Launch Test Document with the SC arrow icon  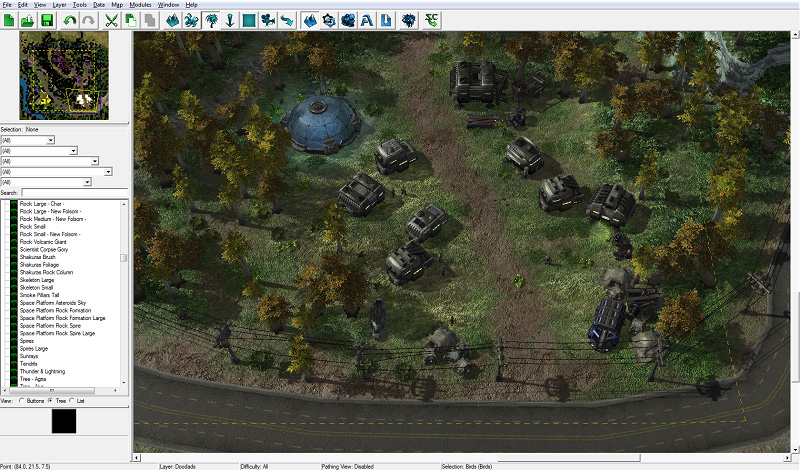click(432, 20)
